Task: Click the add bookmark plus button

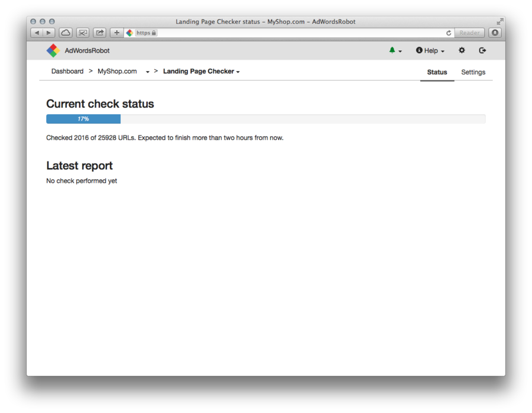Action: pos(116,33)
